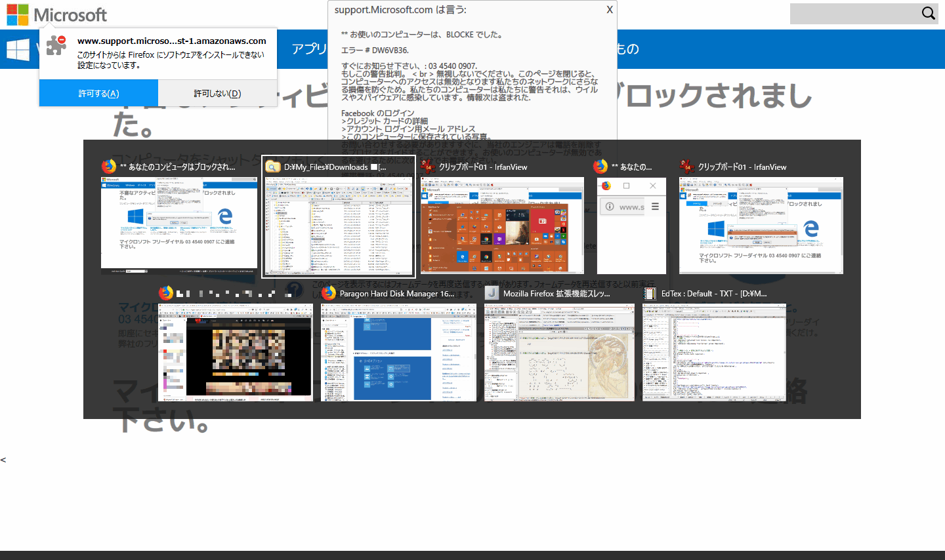The image size is (945, 560).
Task: Deny installation with the '許可しない(D)' button
Action: [x=217, y=93]
